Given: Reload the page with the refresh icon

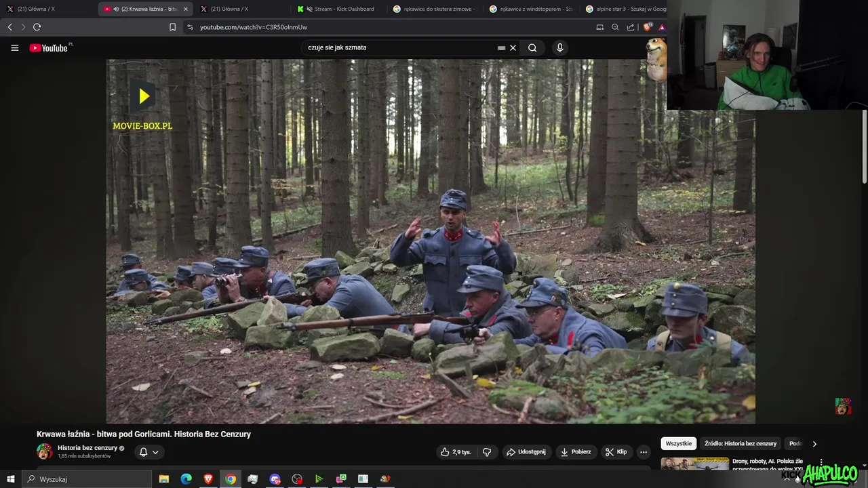Looking at the screenshot, I should 37,27.
